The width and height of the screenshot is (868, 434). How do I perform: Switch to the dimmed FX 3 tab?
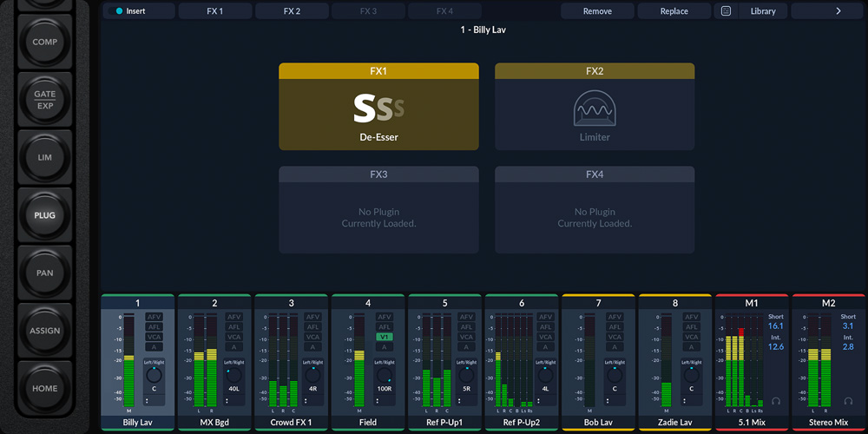368,11
